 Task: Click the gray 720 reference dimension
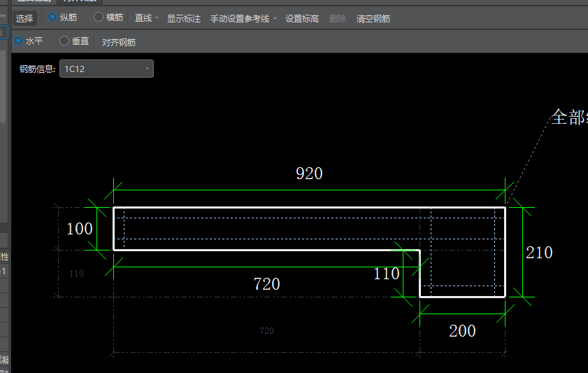click(266, 330)
